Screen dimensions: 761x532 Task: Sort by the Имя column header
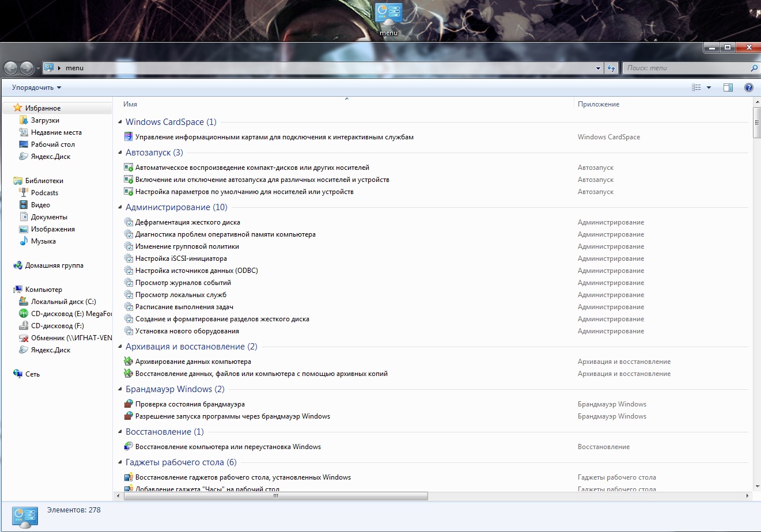pos(130,104)
